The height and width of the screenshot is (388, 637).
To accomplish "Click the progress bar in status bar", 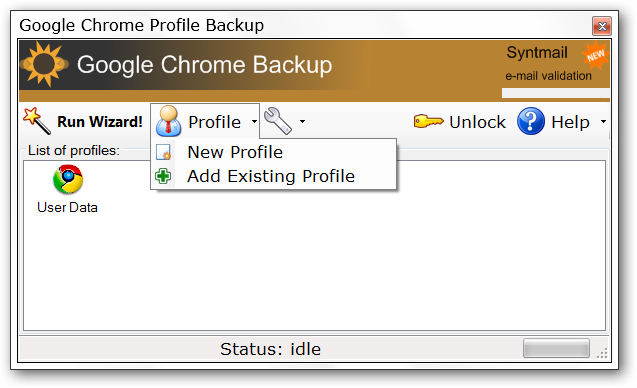I will pyautogui.click(x=556, y=348).
